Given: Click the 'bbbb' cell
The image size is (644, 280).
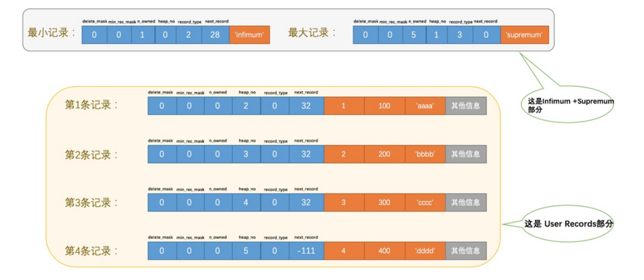Looking at the screenshot, I should pyautogui.click(x=425, y=154).
